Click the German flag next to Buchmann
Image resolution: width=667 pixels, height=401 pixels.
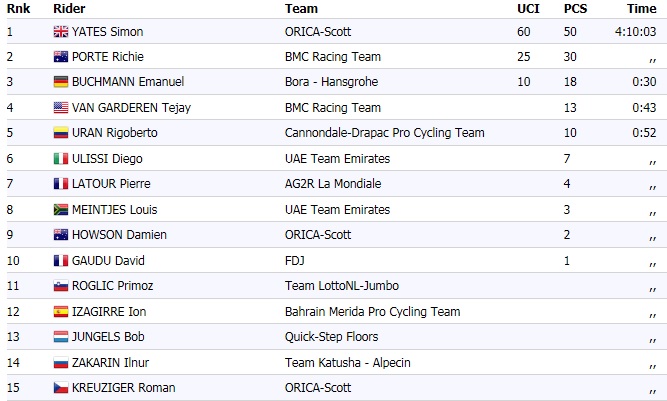tap(59, 82)
